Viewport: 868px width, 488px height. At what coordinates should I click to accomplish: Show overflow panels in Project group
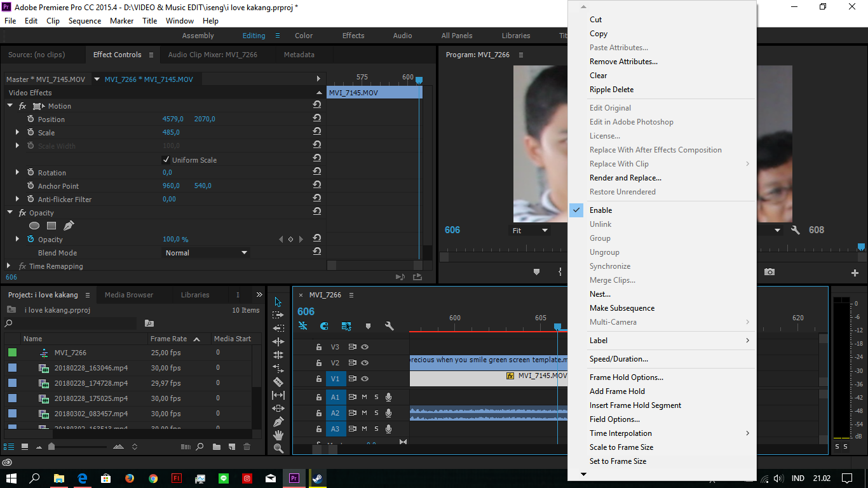click(259, 295)
